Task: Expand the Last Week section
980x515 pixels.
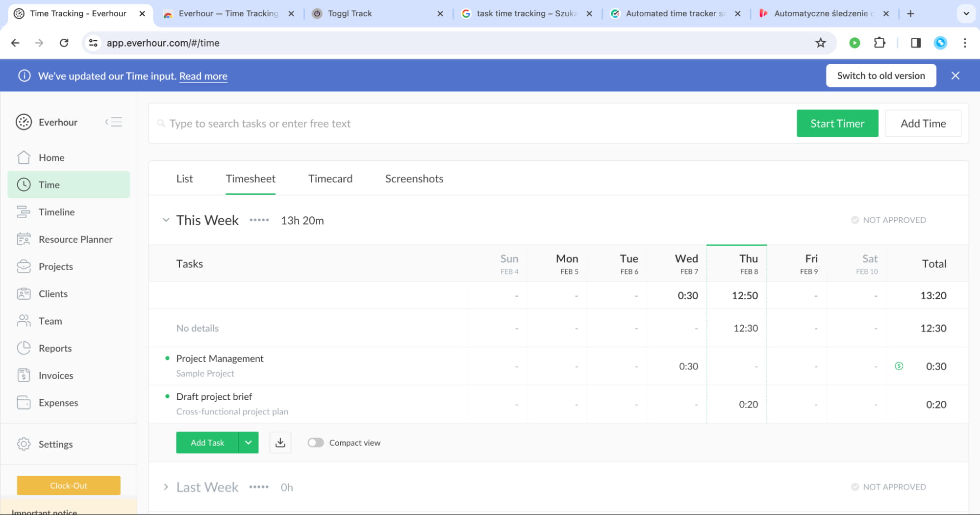Action: (x=166, y=487)
